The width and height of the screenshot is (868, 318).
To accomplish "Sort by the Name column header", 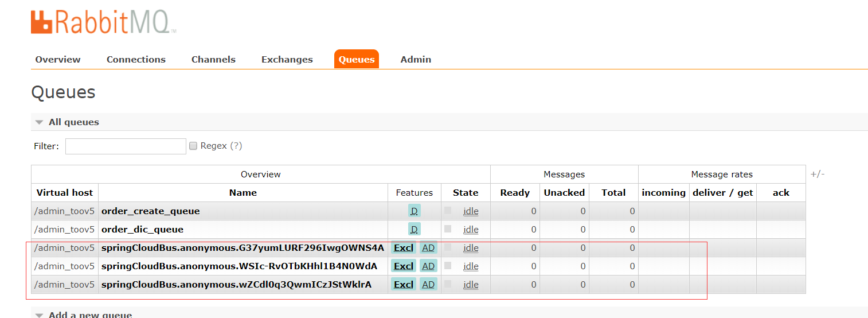I will (x=243, y=193).
